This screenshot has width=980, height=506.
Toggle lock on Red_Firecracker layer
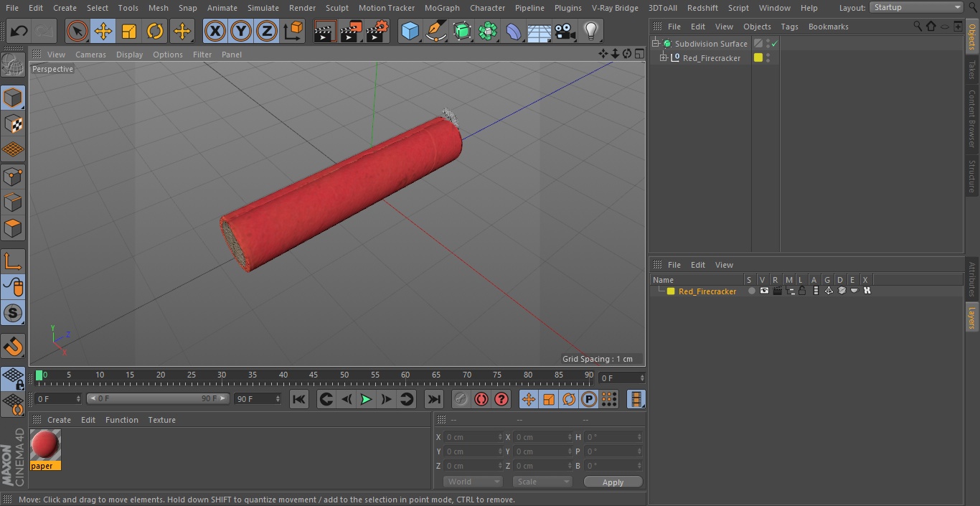coord(802,291)
